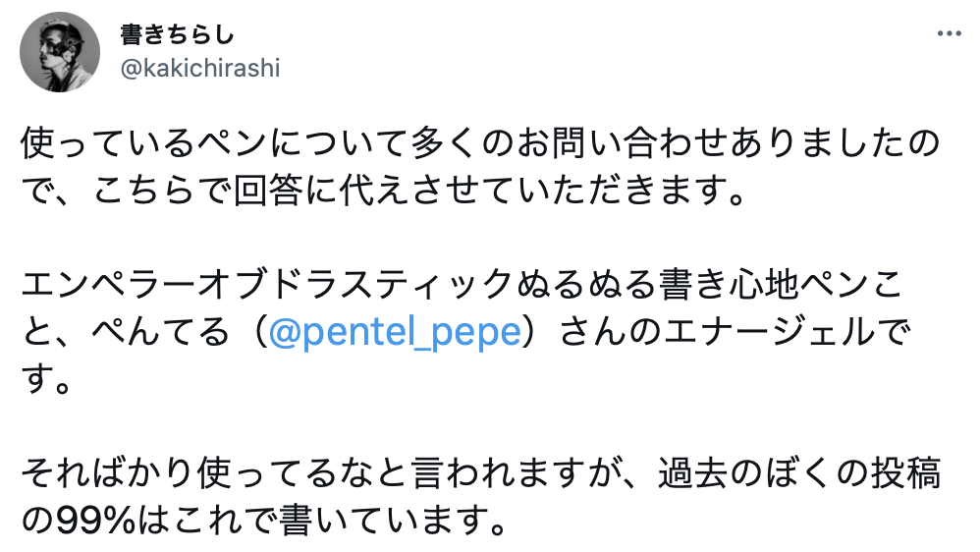This screenshot has width=980, height=552.
Task: Click the 99% figure in the last line
Action: click(x=95, y=521)
